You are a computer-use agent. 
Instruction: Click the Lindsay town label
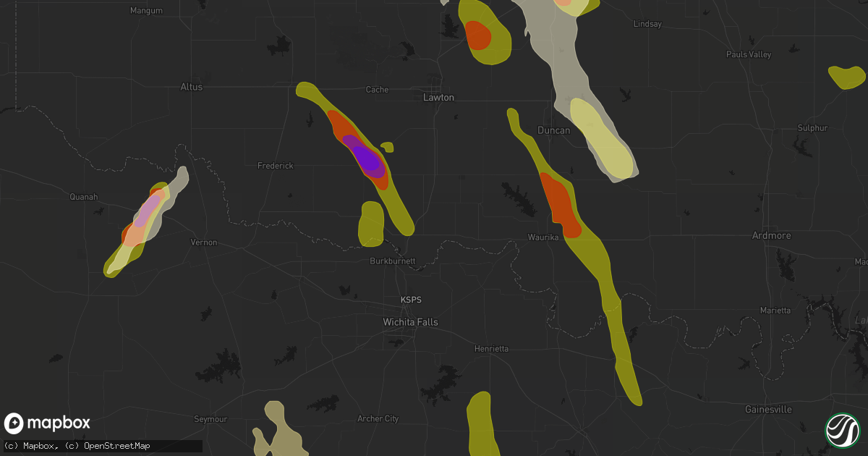(x=647, y=24)
